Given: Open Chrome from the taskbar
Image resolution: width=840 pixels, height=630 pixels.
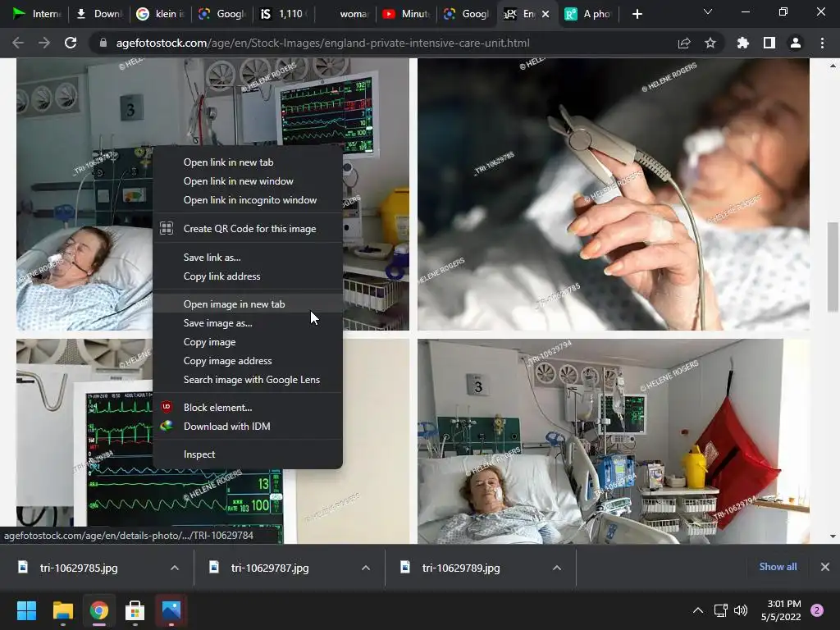Looking at the screenshot, I should click(x=99, y=610).
